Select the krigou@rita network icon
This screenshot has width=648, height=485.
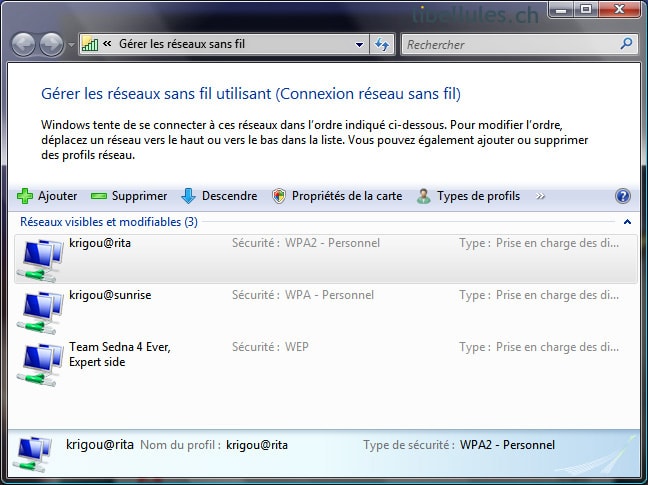click(x=40, y=260)
